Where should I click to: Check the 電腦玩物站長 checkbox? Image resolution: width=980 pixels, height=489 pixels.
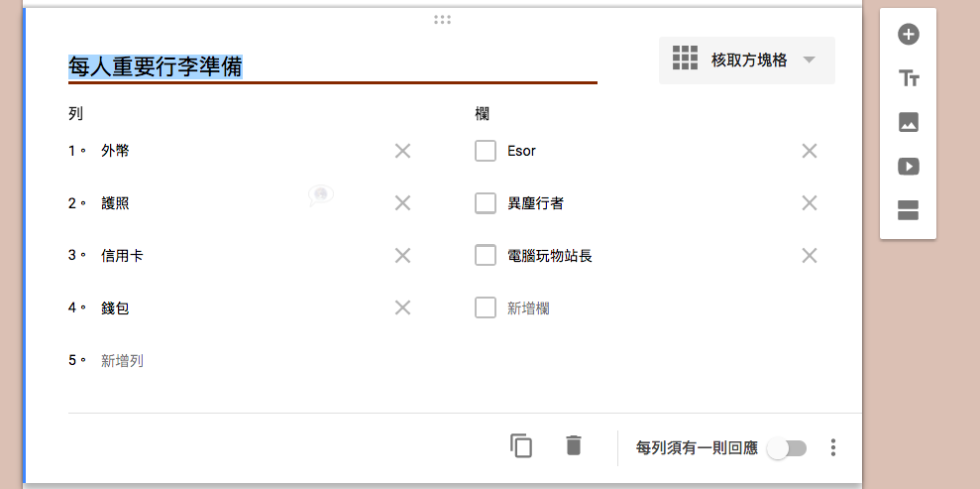point(486,255)
